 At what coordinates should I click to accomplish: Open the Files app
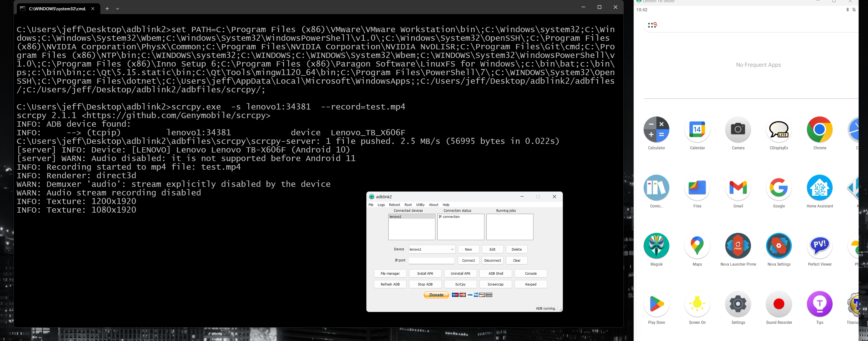point(697,187)
